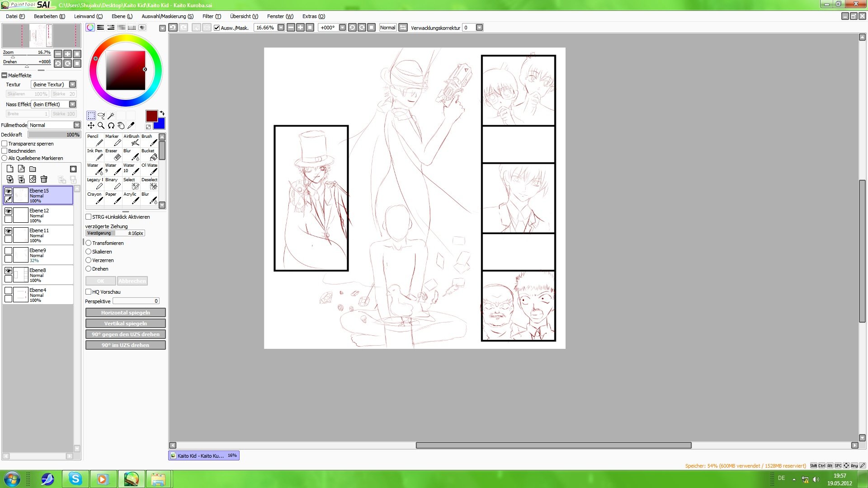This screenshot has width=868, height=488.
Task: Swap foreground and background colors
Action: click(162, 113)
